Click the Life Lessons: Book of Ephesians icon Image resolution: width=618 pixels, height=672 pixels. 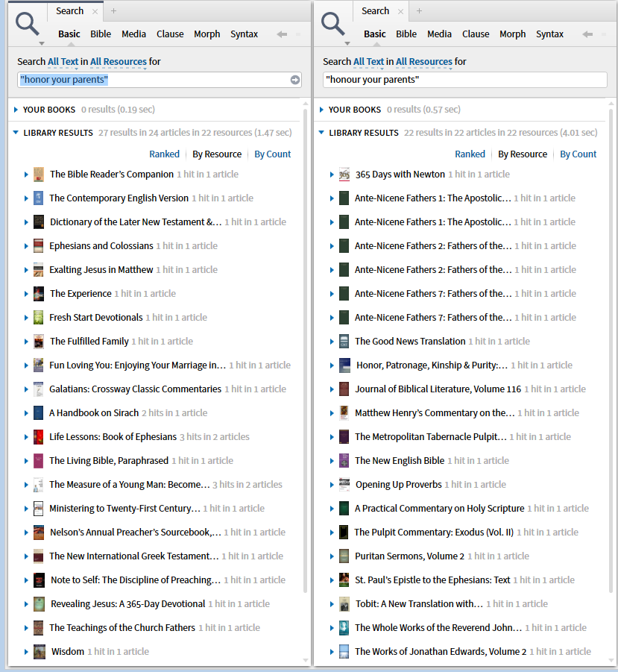39,437
